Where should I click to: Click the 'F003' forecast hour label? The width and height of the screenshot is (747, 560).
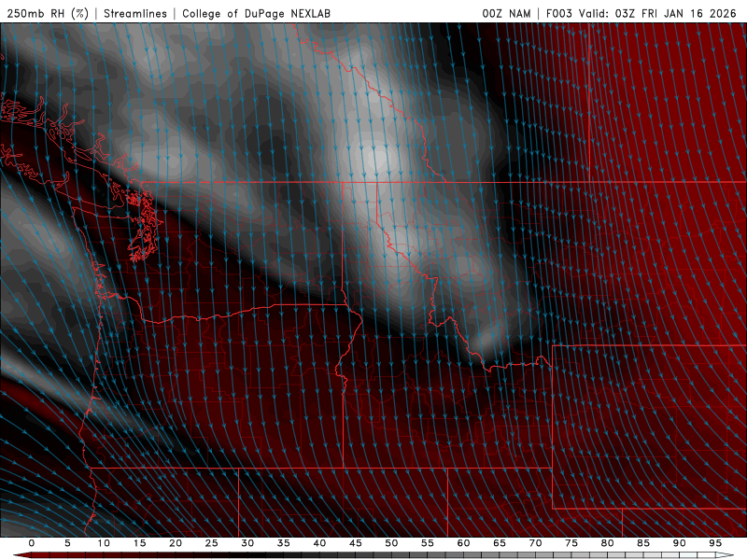pos(559,13)
